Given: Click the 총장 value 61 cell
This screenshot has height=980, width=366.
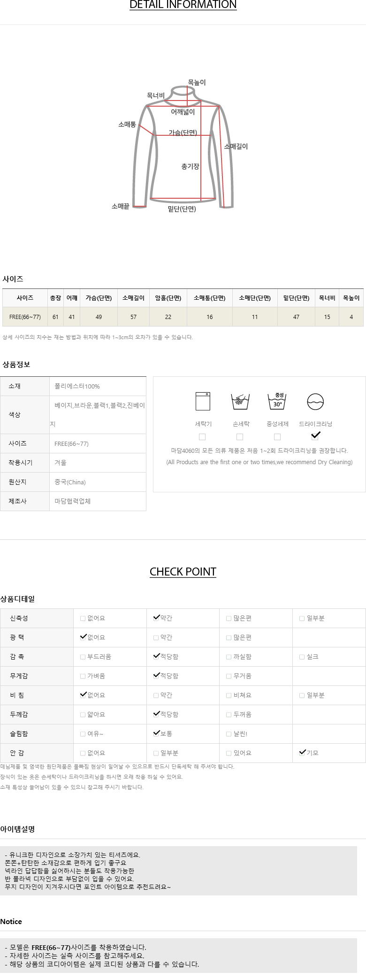Looking at the screenshot, I should [55, 317].
